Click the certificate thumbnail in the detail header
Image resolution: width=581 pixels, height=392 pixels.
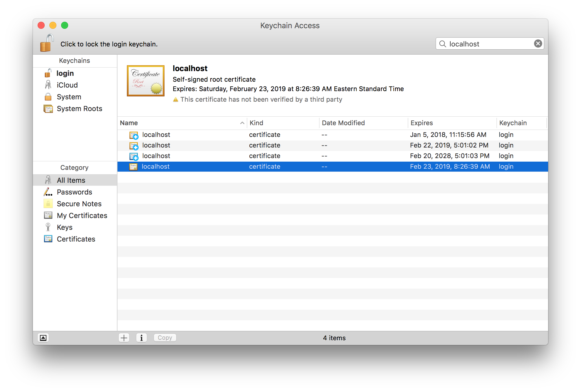click(145, 80)
